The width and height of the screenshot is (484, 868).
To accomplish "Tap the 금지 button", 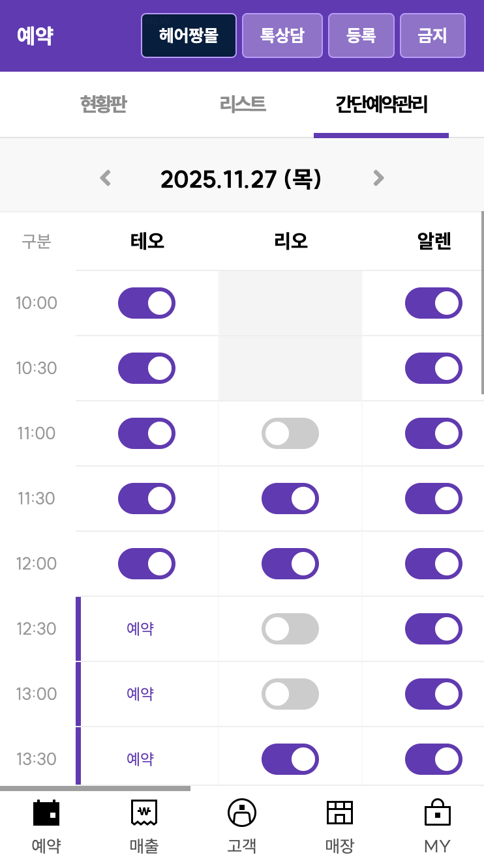I will [x=432, y=35].
